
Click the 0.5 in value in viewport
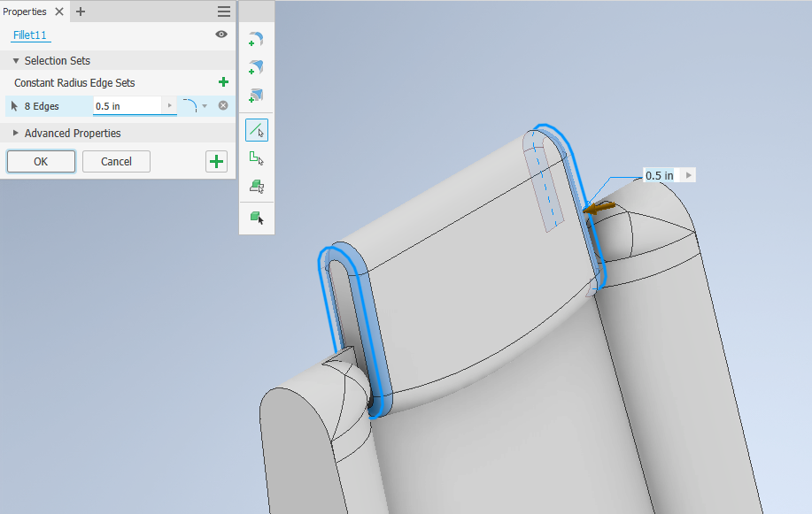(660, 175)
